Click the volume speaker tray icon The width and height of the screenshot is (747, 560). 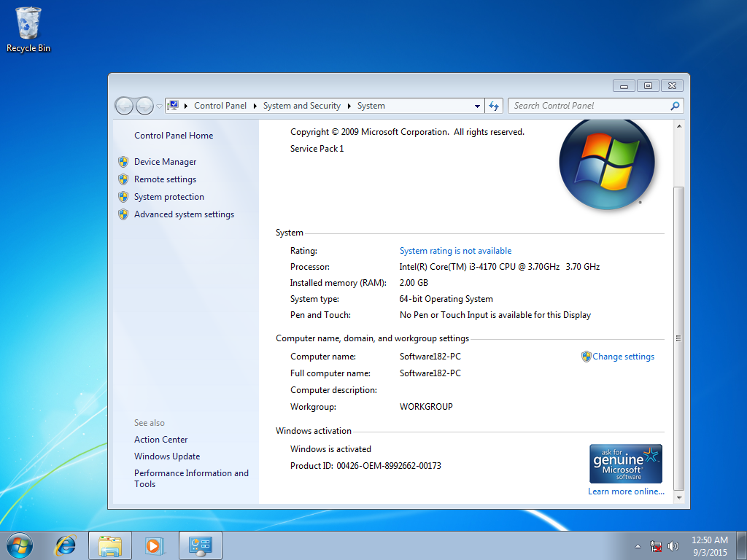[x=673, y=546]
